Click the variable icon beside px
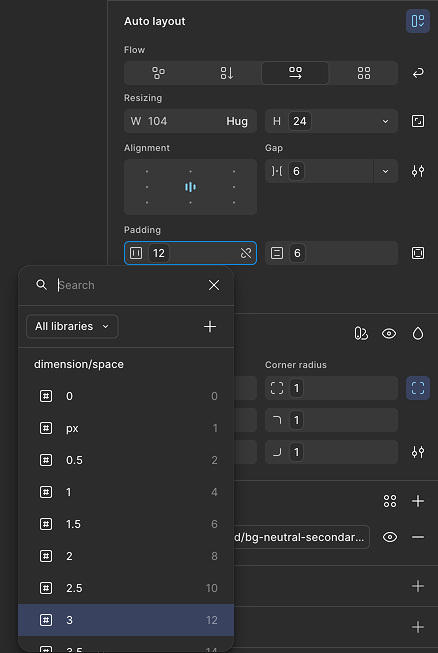 click(x=46, y=428)
